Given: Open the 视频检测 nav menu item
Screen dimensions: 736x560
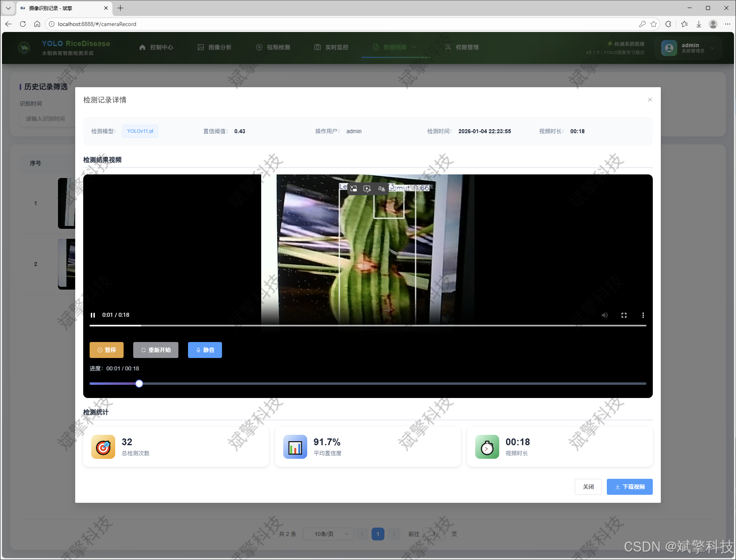Looking at the screenshot, I should (273, 47).
